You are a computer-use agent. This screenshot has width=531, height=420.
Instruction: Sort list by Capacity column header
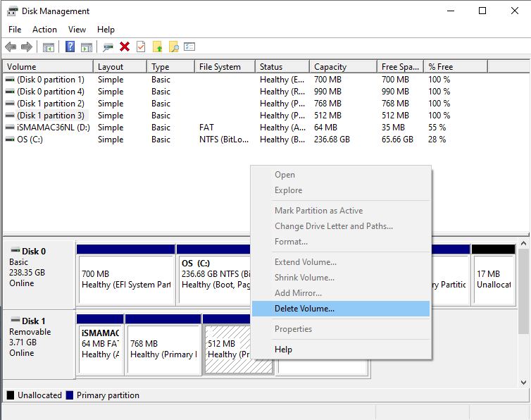click(330, 67)
